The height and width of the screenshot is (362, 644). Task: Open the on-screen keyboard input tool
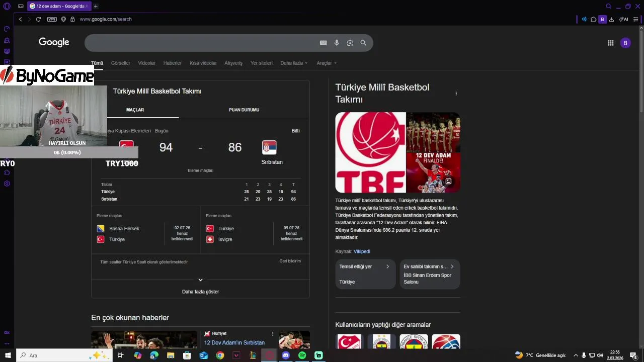[324, 43]
